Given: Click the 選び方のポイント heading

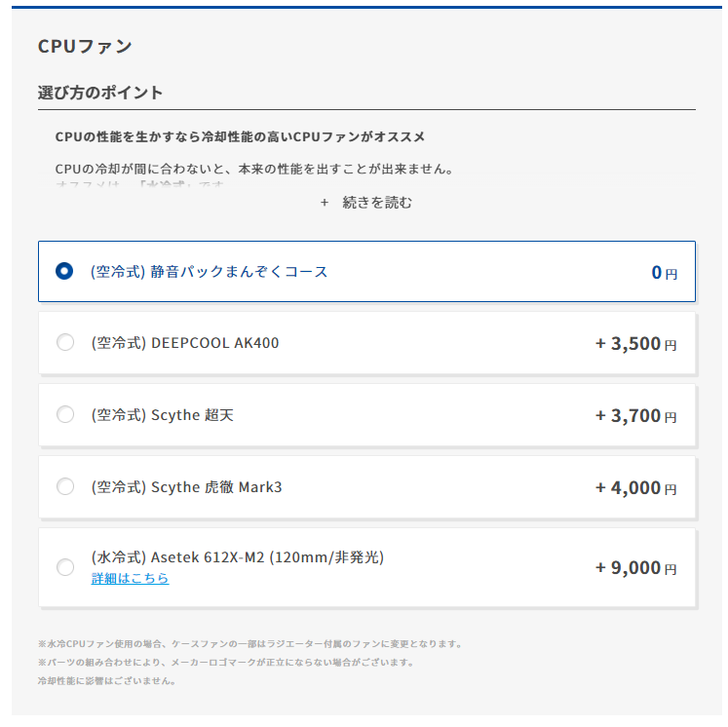Looking at the screenshot, I should coord(100,94).
